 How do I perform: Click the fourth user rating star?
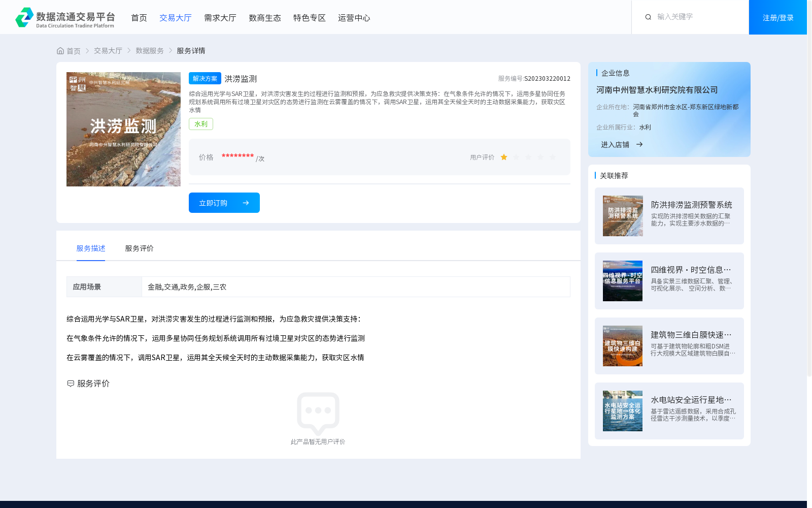tap(540, 157)
